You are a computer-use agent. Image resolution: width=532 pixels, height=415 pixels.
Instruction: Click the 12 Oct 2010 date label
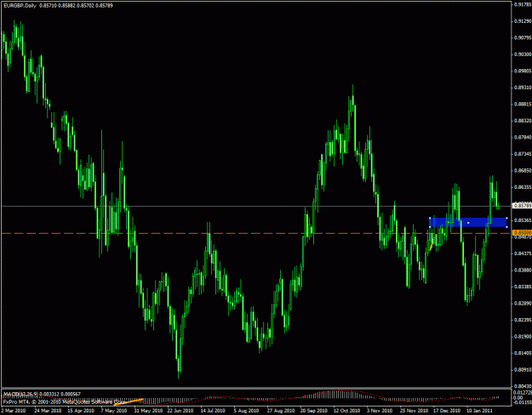[346, 411]
